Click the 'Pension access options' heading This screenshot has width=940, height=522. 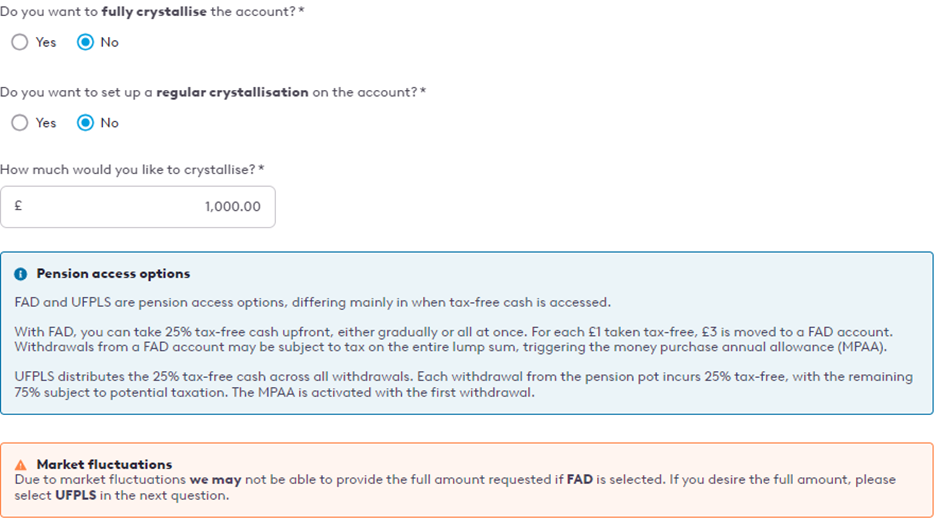coord(113,273)
